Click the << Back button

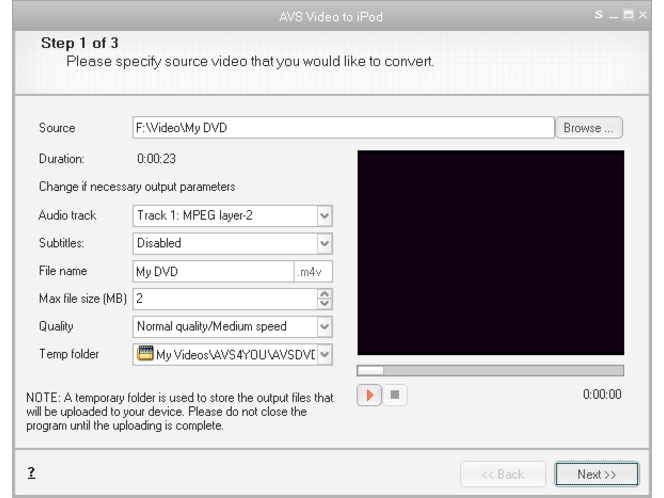point(503,474)
